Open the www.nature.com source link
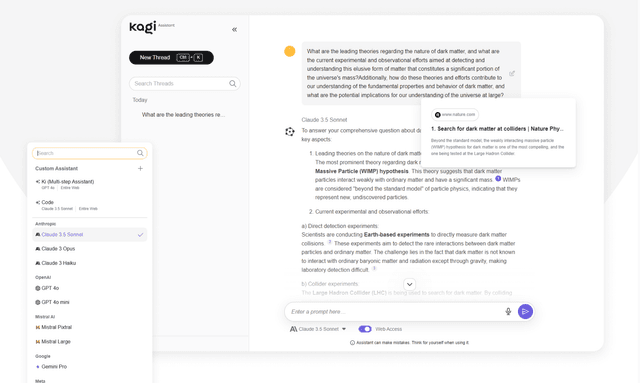This screenshot has height=383, width=640. point(455,115)
